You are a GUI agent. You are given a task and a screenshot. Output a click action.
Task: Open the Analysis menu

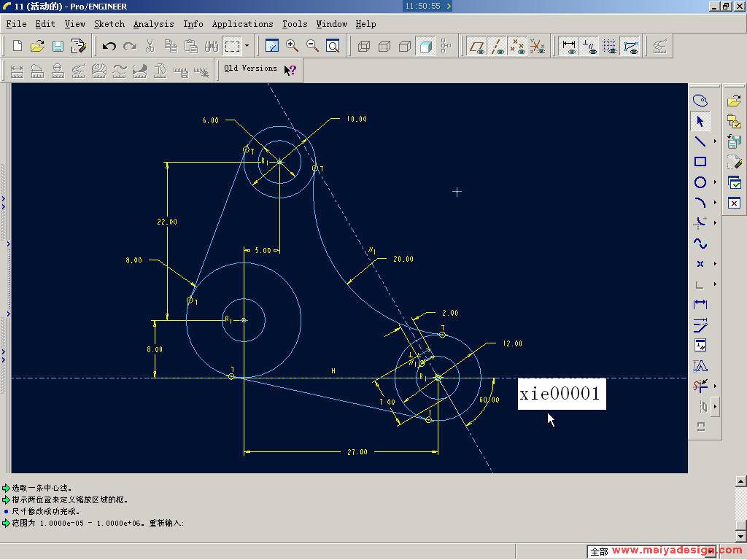(x=153, y=24)
